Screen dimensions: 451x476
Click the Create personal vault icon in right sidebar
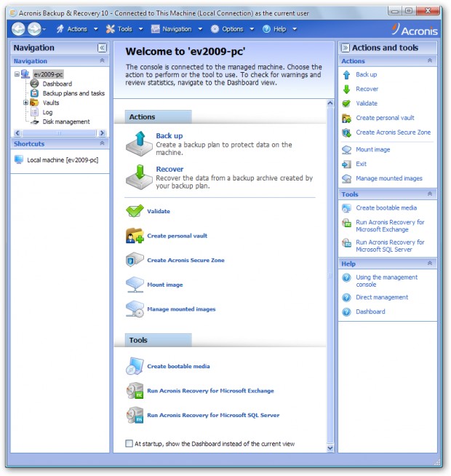click(346, 118)
